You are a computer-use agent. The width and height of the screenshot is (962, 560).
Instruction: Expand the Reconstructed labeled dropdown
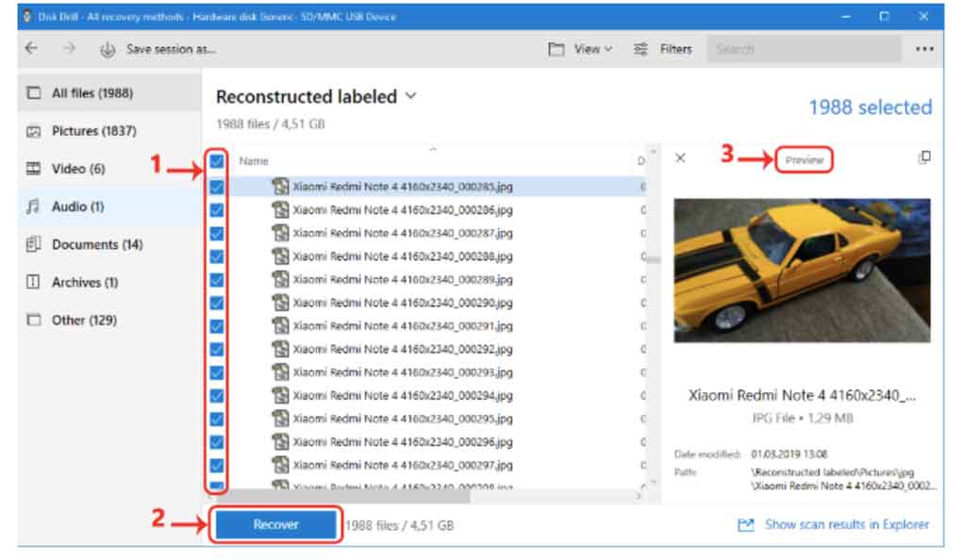coord(410,96)
